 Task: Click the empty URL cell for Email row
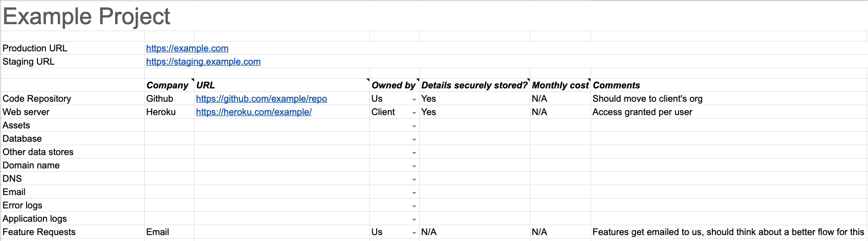pyautogui.click(x=282, y=192)
